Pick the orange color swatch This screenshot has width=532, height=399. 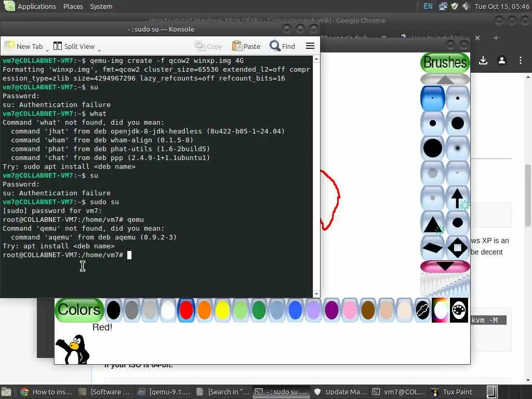point(204,310)
